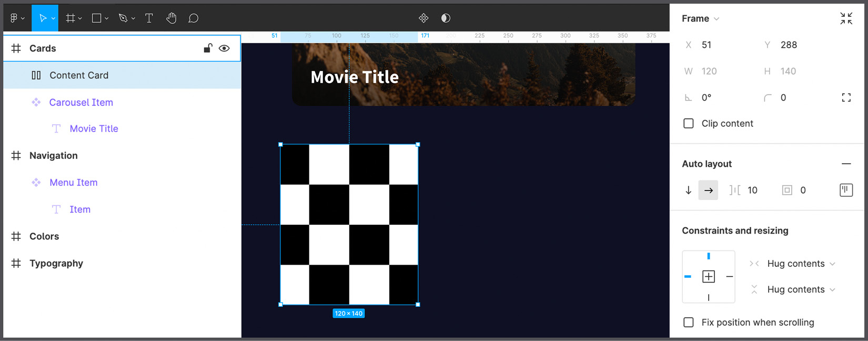Select the Rectangle shape tool
868x341 pixels.
[x=96, y=18]
